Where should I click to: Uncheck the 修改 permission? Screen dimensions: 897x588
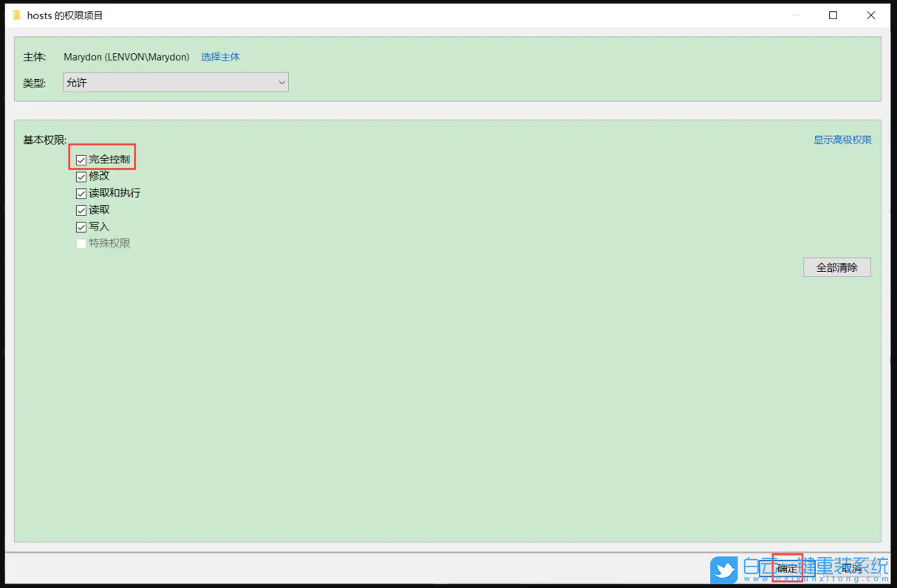pos(81,177)
